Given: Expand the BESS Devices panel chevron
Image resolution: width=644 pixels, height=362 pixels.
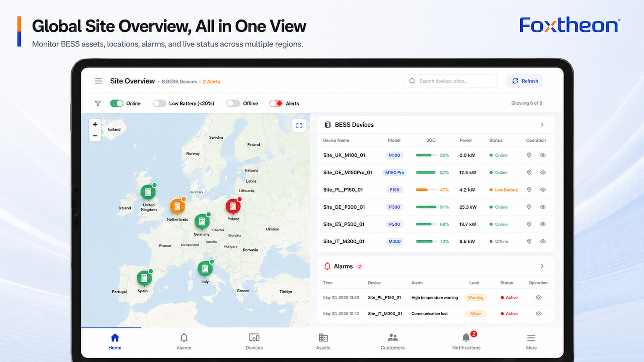Looking at the screenshot, I should tap(542, 125).
